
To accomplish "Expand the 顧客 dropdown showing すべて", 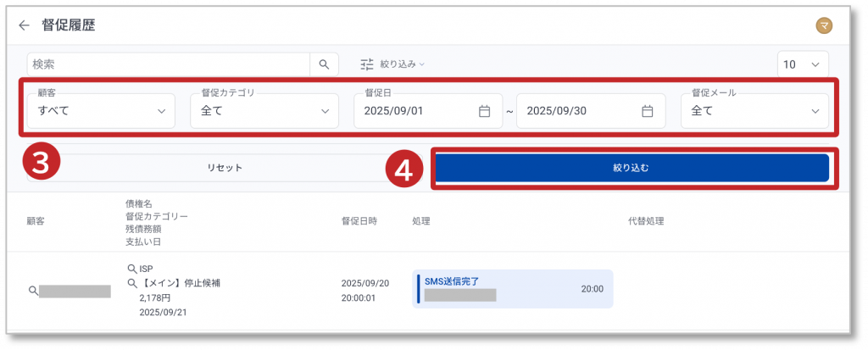I will click(x=101, y=111).
